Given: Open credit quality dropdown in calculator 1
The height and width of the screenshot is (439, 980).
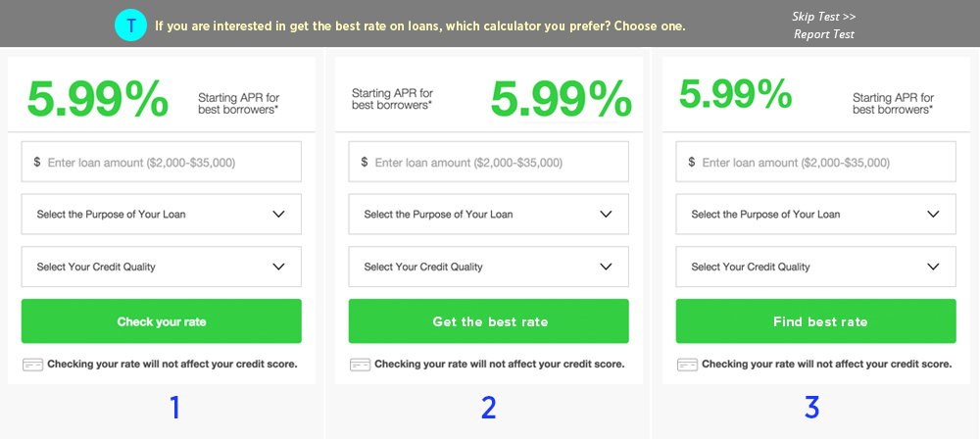Looking at the screenshot, I should (162, 267).
